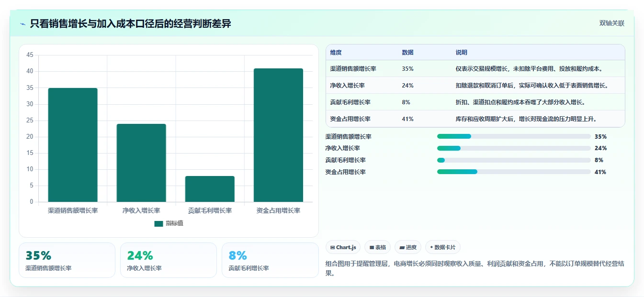Click the 渠道销售额增长率 bar in the chart
This screenshot has width=644, height=297.
[x=73, y=145]
